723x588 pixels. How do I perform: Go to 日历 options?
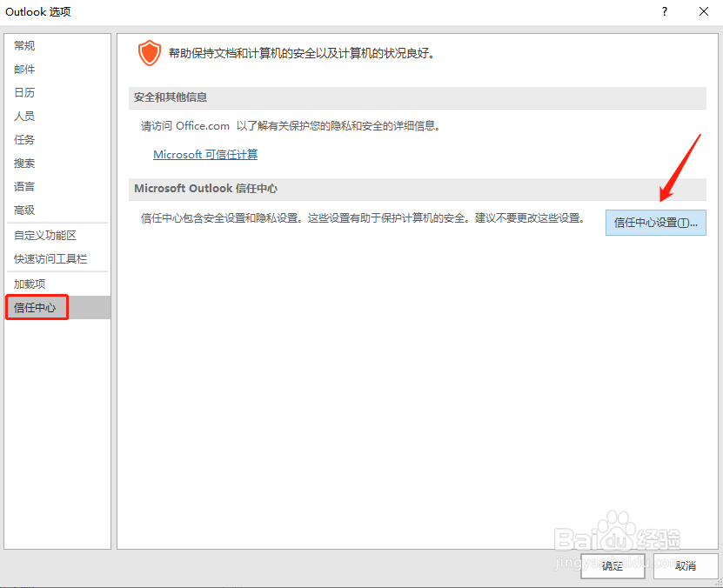[x=57, y=92]
